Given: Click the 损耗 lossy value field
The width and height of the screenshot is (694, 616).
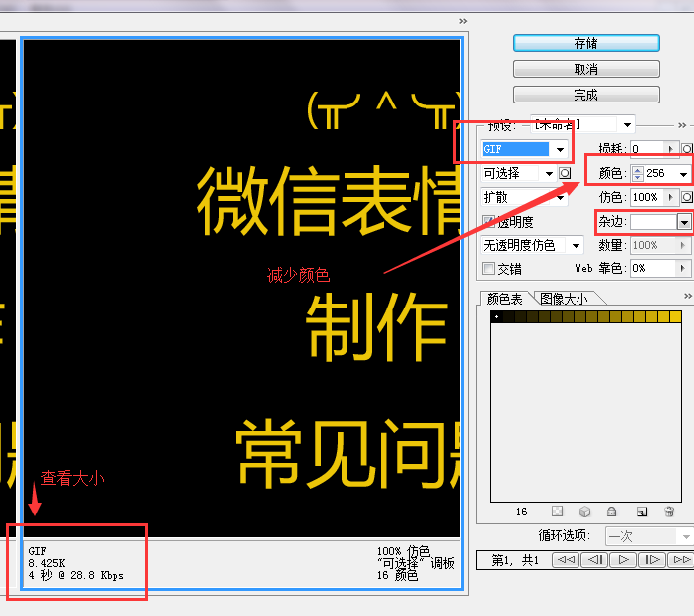Looking at the screenshot, I should [x=647, y=149].
